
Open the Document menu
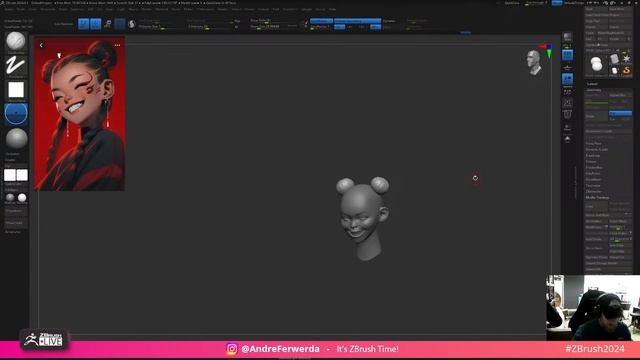pos(47,9)
